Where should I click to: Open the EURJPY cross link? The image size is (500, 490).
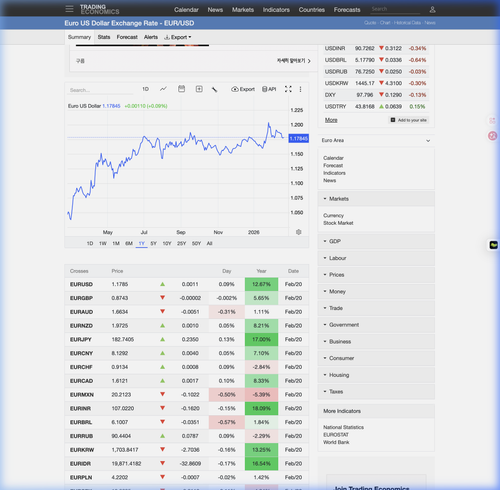point(81,339)
